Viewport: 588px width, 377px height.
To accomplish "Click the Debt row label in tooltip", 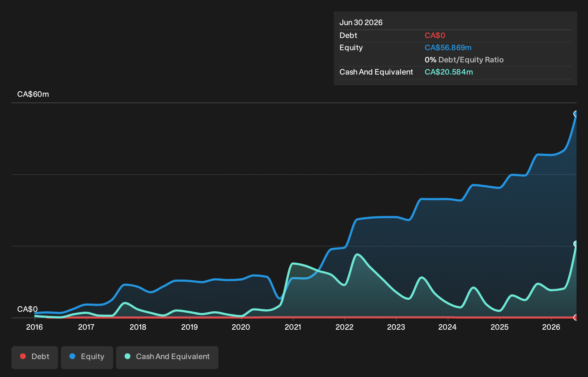I will coord(348,35).
